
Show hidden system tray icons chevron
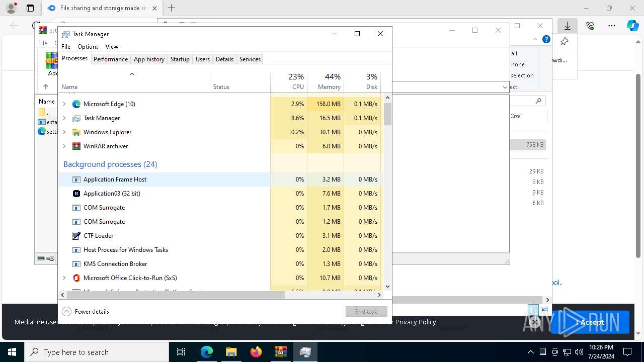click(530, 352)
